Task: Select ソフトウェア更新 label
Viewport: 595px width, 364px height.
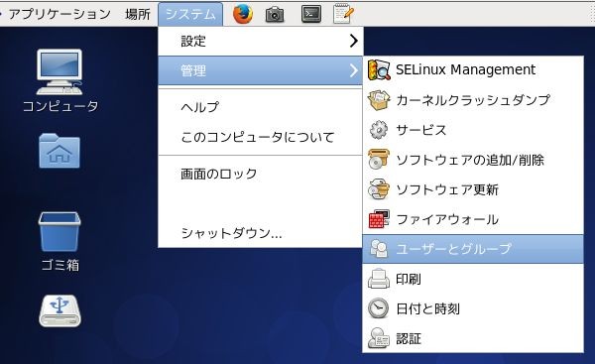Action: tap(447, 189)
